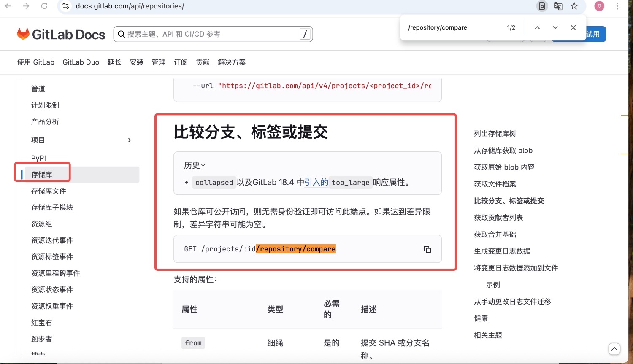Go to next find match
The image size is (633, 364).
coord(555,27)
